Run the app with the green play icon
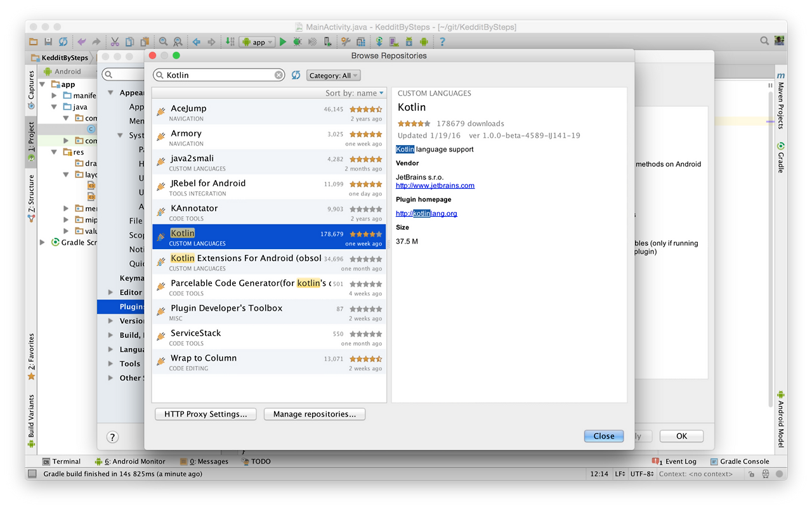This screenshot has width=812, height=509. pos(282,42)
